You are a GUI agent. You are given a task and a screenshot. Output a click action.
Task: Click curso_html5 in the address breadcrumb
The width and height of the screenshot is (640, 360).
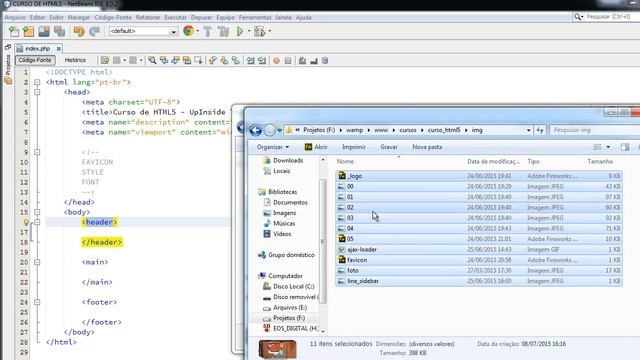444,130
